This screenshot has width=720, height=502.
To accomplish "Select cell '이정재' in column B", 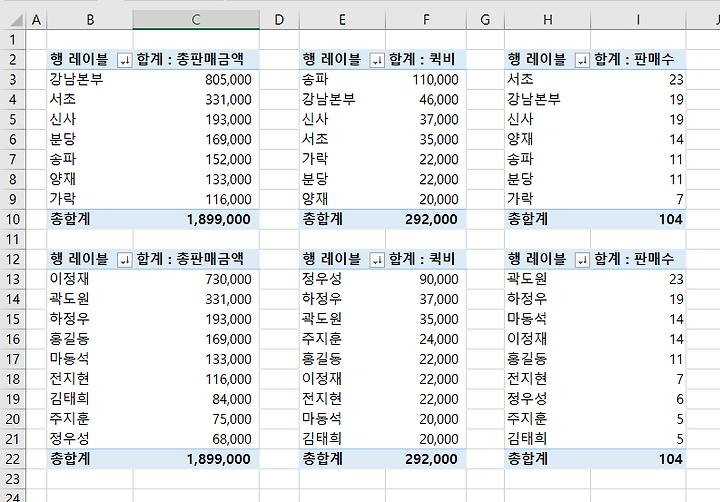I will (x=90, y=279).
